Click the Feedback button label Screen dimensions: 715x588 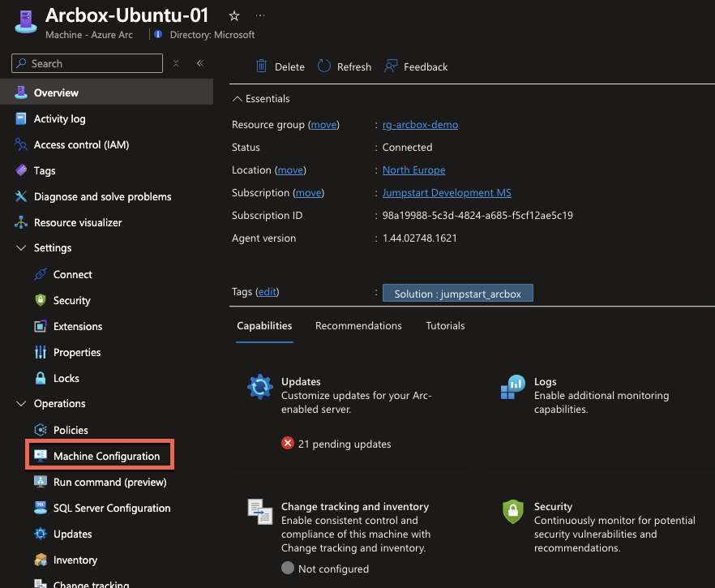[x=426, y=67]
